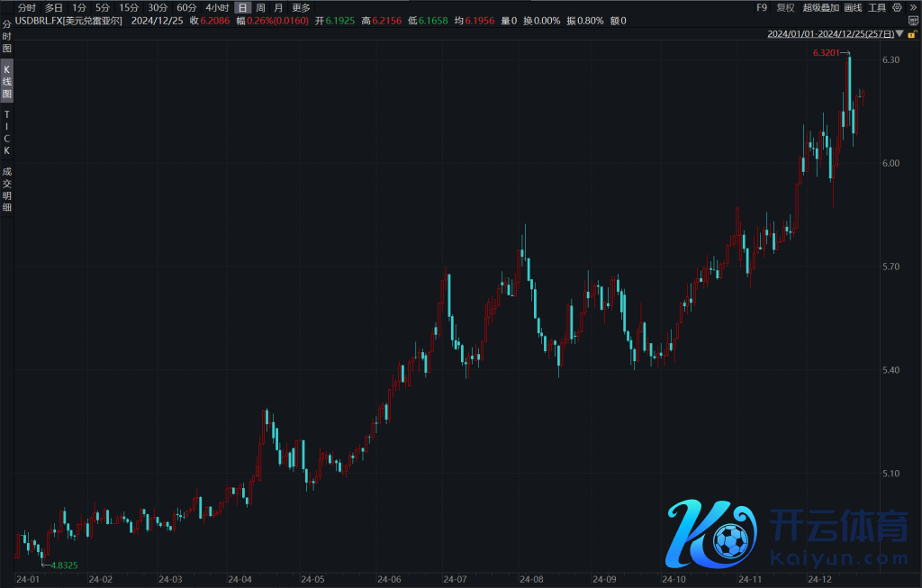Switch to the 月 monthly period
The image size is (922, 588).
278,7
